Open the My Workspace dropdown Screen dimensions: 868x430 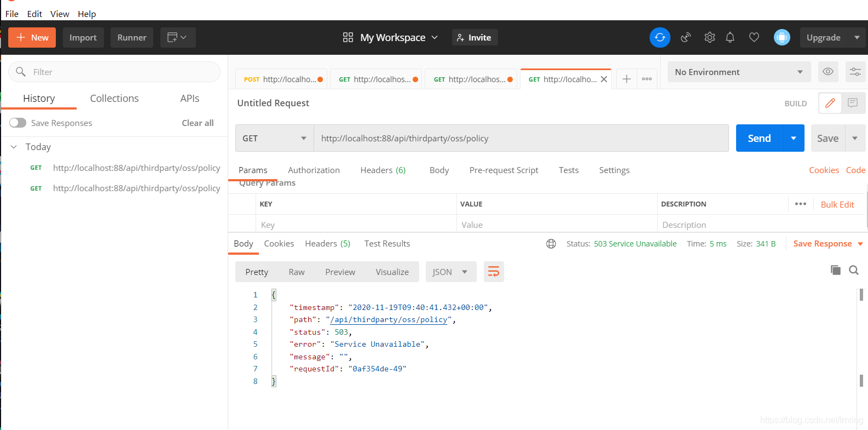click(399, 37)
